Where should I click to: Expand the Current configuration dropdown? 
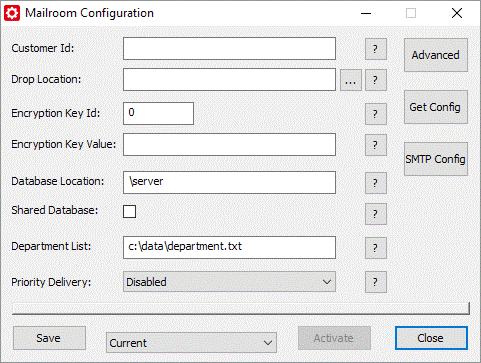[x=191, y=342]
